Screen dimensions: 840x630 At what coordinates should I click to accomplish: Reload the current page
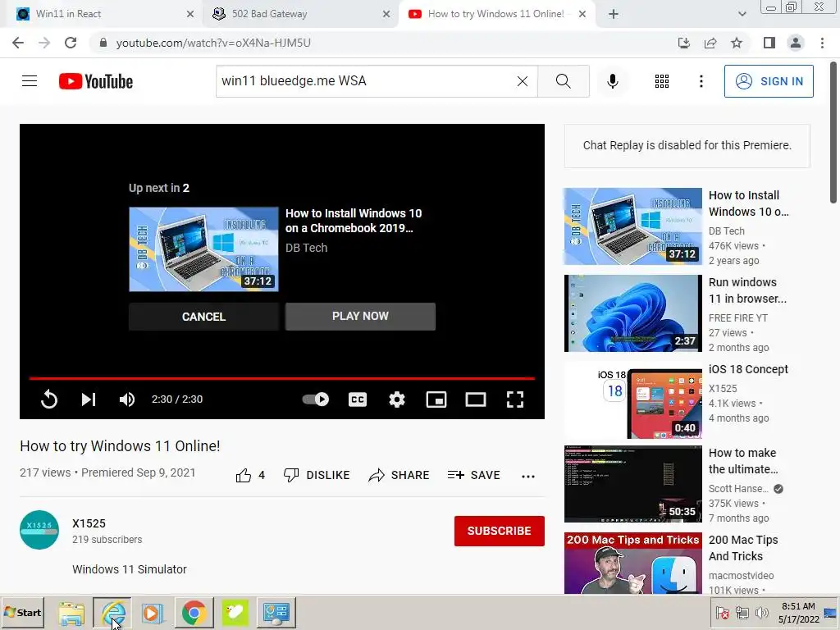tap(71, 43)
